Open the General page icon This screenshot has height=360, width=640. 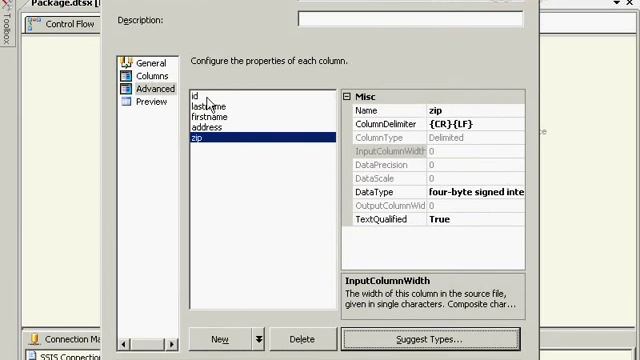tap(126, 63)
